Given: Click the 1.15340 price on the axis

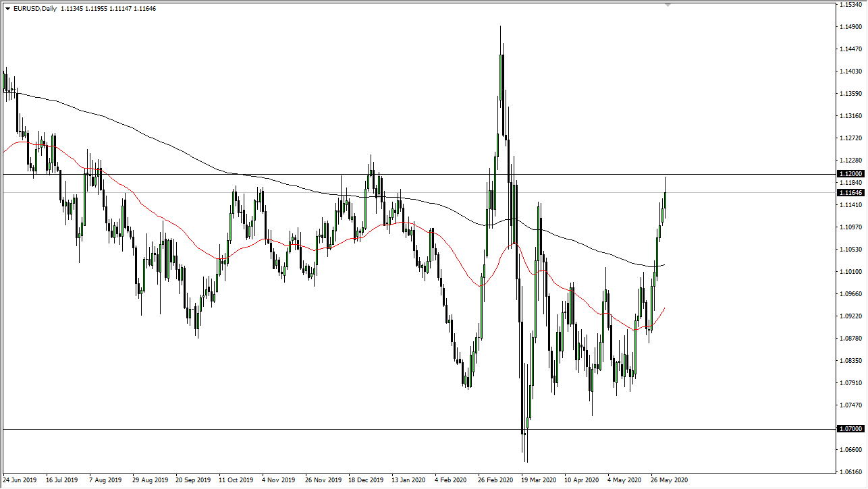Looking at the screenshot, I should tap(850, 5).
